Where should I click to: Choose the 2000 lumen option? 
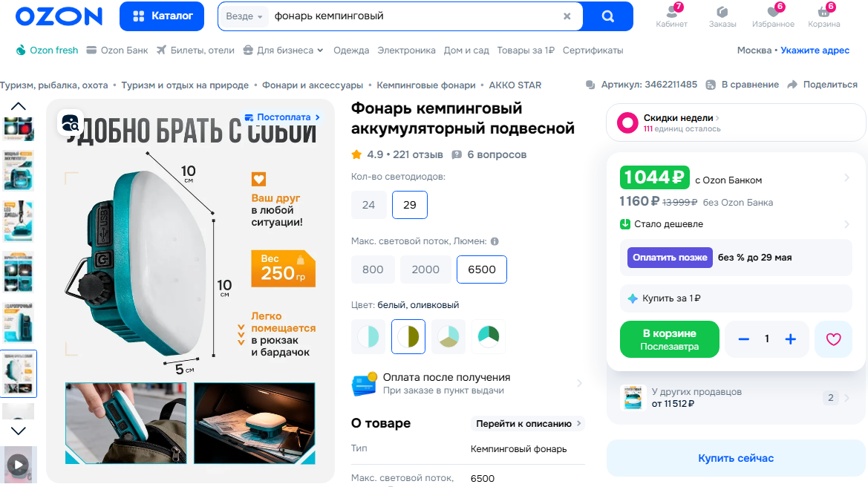(425, 269)
